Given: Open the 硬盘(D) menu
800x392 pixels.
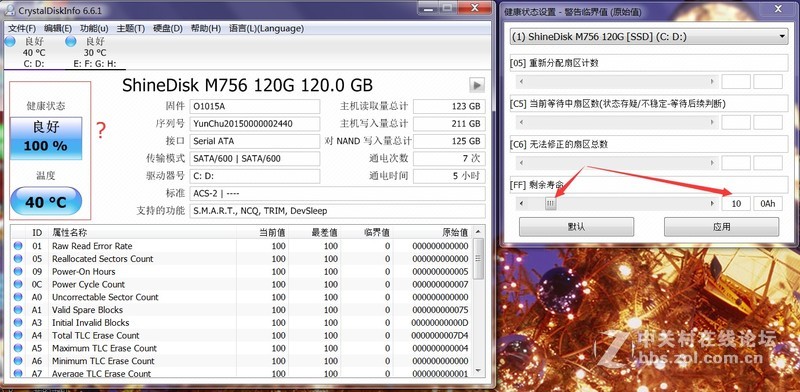Looking at the screenshot, I should pos(167,28).
